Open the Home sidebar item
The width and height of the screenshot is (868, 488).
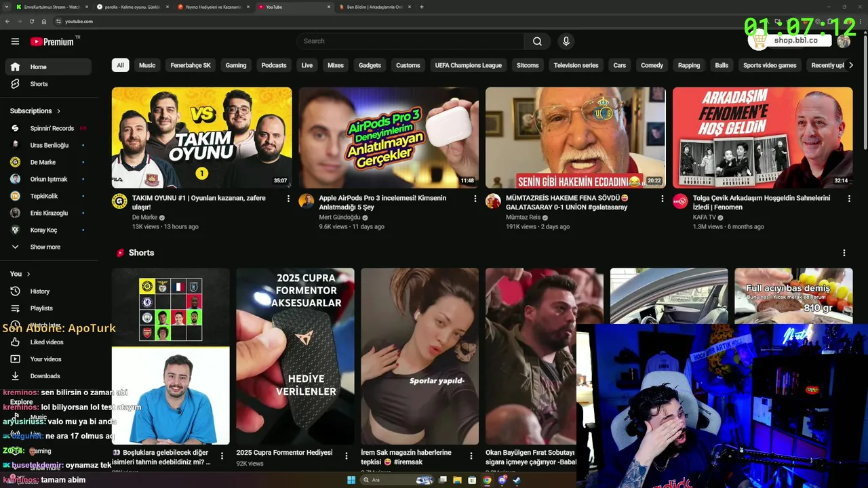tap(48, 67)
